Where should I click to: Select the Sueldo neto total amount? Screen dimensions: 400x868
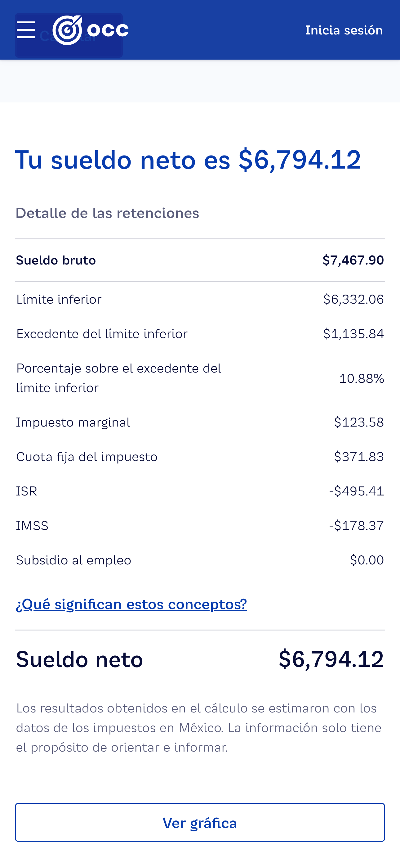point(331,659)
